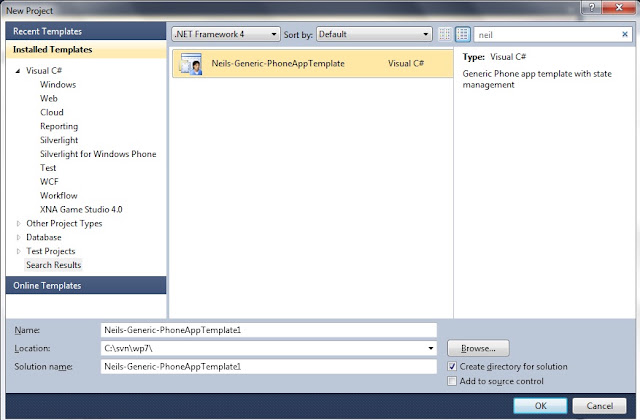
Task: Select the Test category
Action: click(x=48, y=168)
